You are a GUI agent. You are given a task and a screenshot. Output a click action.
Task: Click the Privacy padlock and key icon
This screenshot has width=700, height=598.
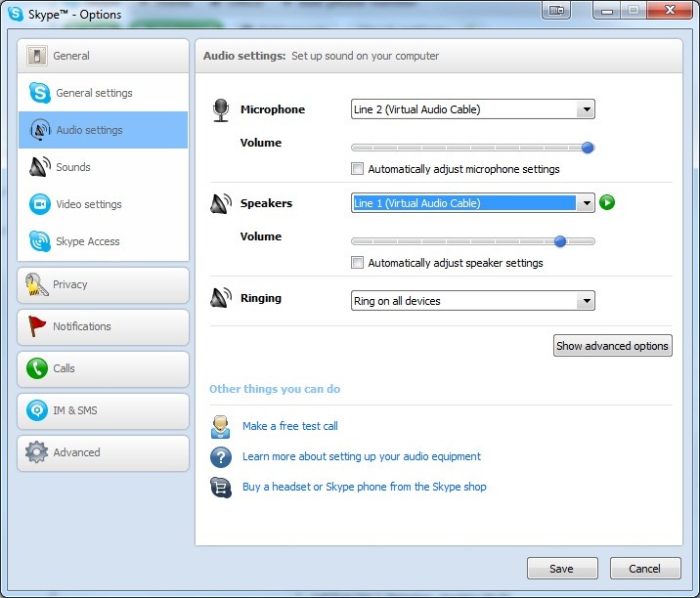click(36, 284)
